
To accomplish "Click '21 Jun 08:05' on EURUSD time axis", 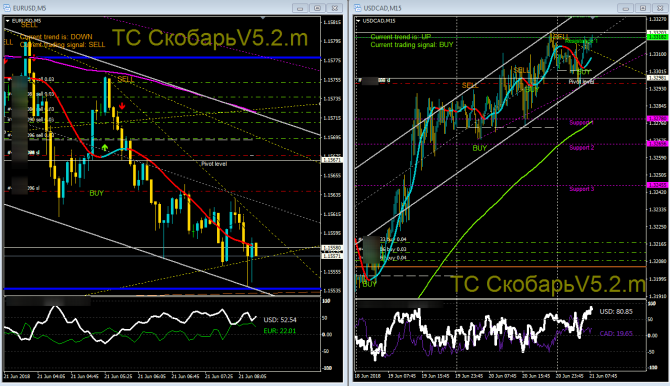I will (x=253, y=377).
